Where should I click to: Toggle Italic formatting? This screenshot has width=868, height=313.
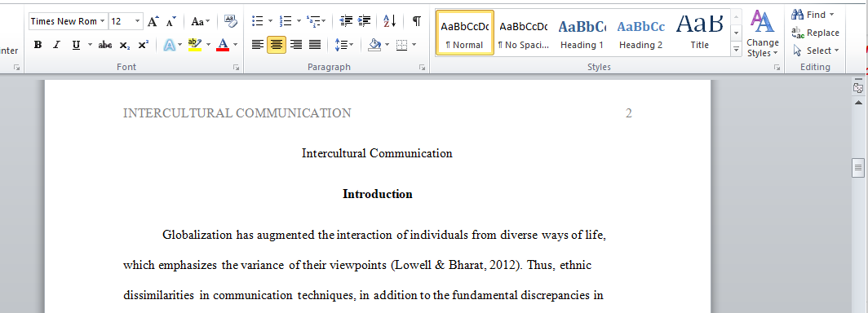coord(56,45)
